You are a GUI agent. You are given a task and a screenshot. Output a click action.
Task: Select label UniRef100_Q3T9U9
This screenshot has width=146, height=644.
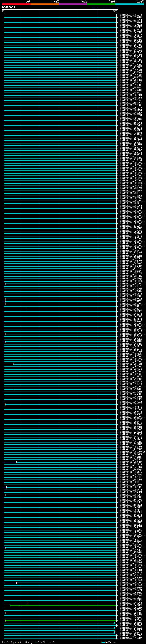[131, 276]
